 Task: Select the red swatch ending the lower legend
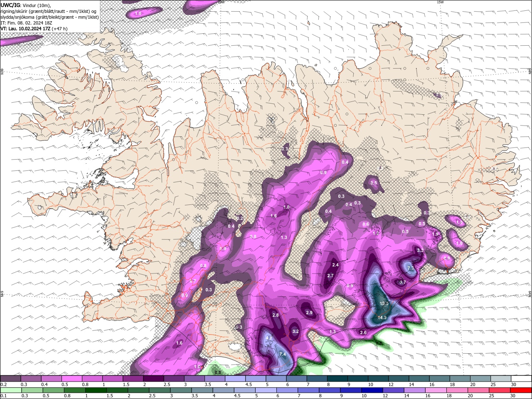click(x=521, y=390)
